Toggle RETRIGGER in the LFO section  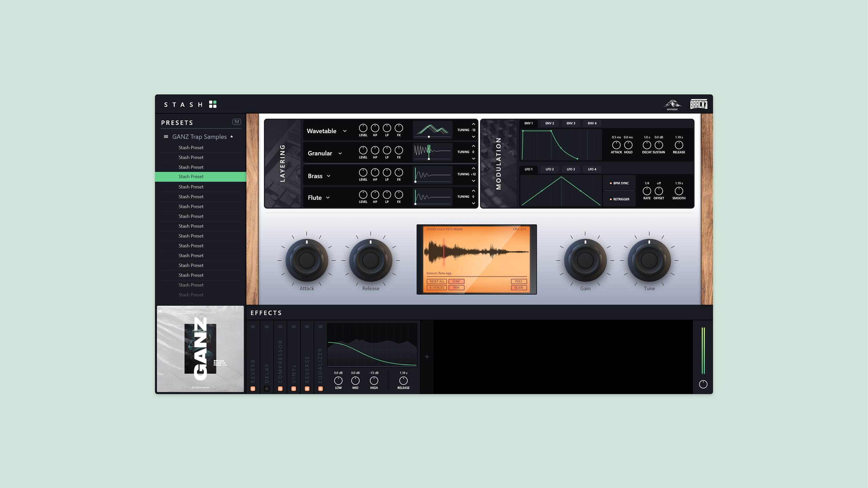[619, 199]
